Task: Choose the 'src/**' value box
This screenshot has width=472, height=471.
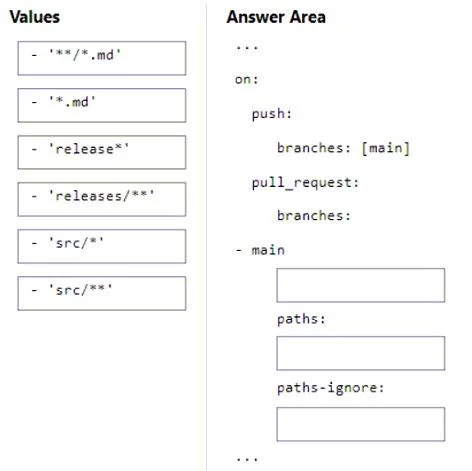Action: tap(102, 293)
